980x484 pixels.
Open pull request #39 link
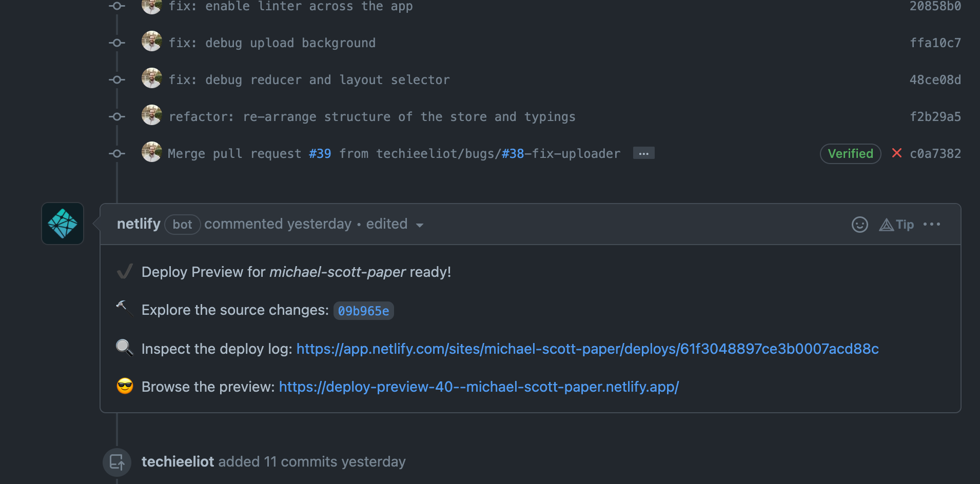319,153
